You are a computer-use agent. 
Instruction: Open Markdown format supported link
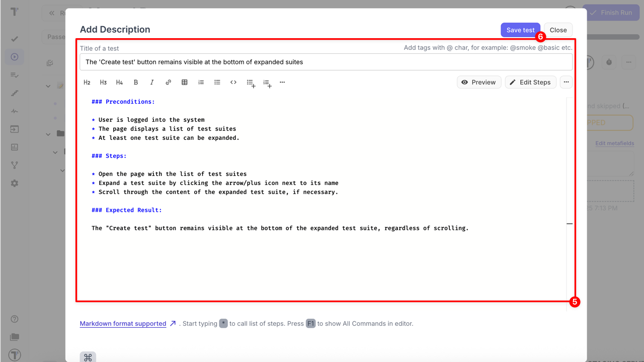click(x=123, y=324)
